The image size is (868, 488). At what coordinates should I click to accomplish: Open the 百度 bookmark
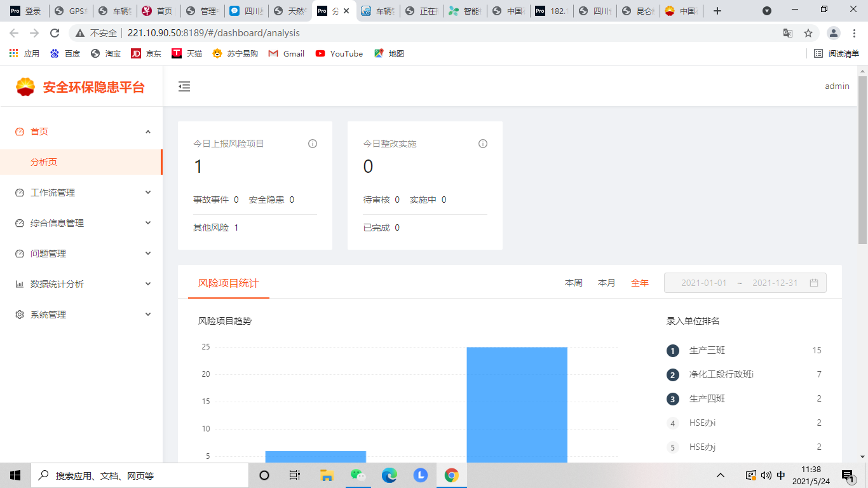point(65,53)
